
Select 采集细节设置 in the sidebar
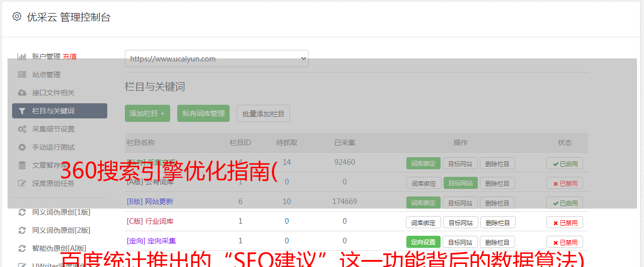click(53, 129)
